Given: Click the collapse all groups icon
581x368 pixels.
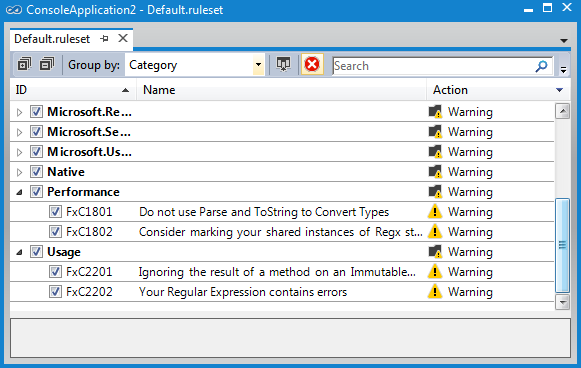Looking at the screenshot, I should (x=47, y=64).
